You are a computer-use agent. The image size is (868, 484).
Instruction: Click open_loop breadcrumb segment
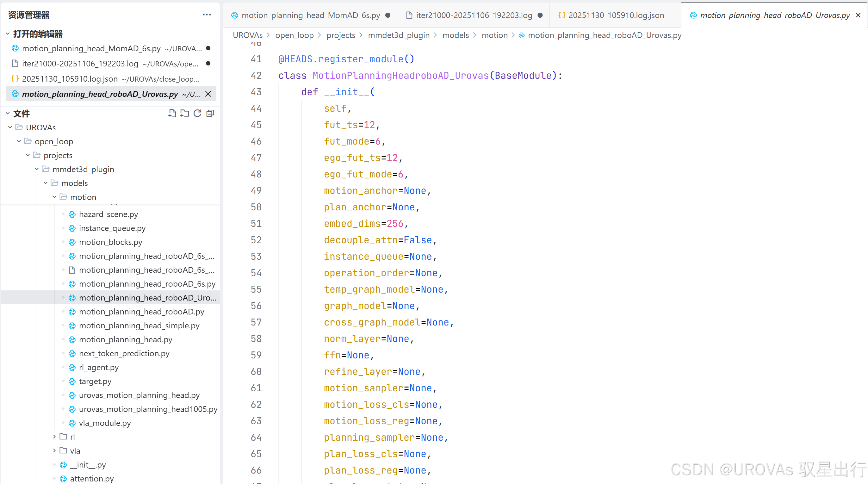tap(294, 35)
